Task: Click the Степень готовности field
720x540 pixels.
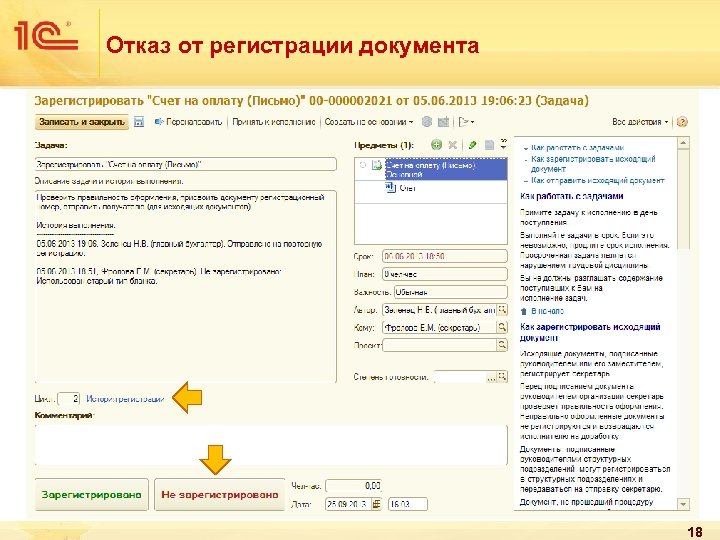Action: pyautogui.click(x=460, y=377)
